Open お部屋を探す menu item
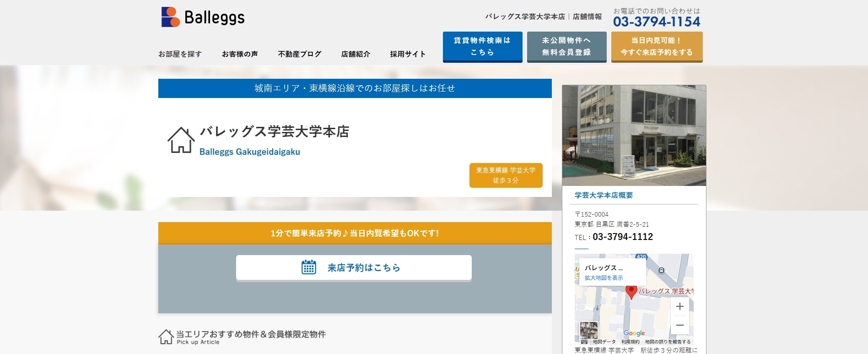868x354 pixels. [x=180, y=54]
